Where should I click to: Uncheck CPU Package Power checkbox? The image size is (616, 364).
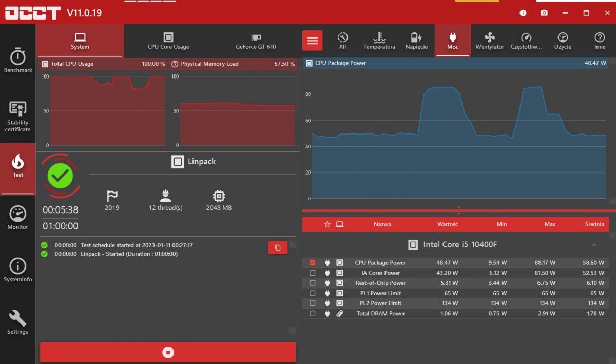(313, 263)
